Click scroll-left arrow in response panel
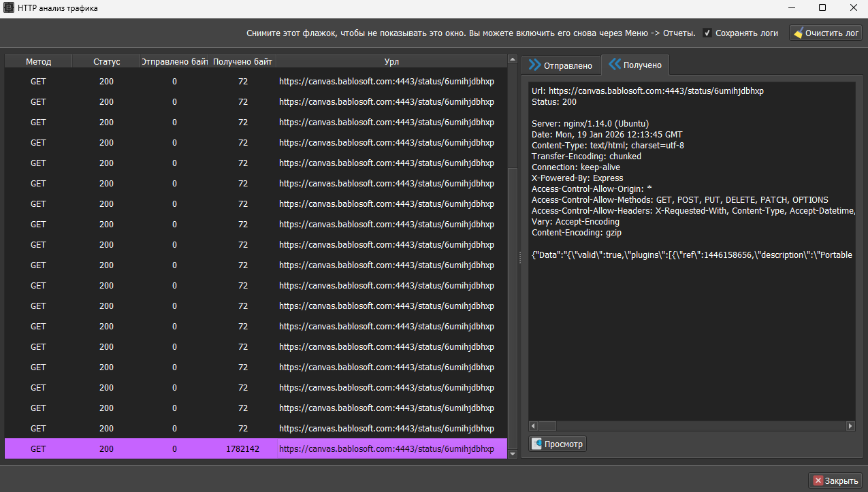Image resolution: width=868 pixels, height=492 pixels. point(534,426)
